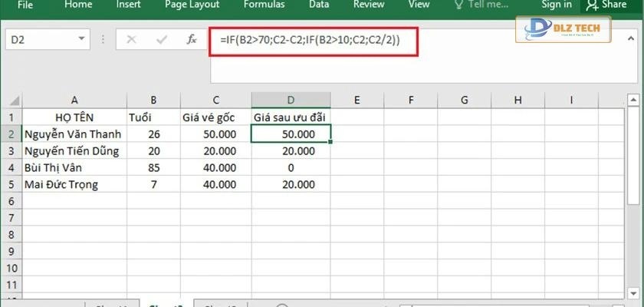This screenshot has height=307, width=644.
Task: Open the Page Layout tab
Action: (192, 5)
